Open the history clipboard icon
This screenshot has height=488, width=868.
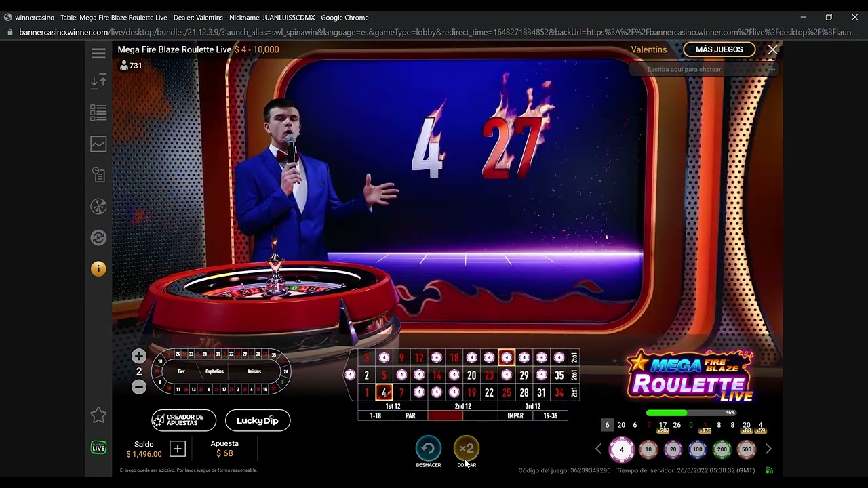coord(98,175)
